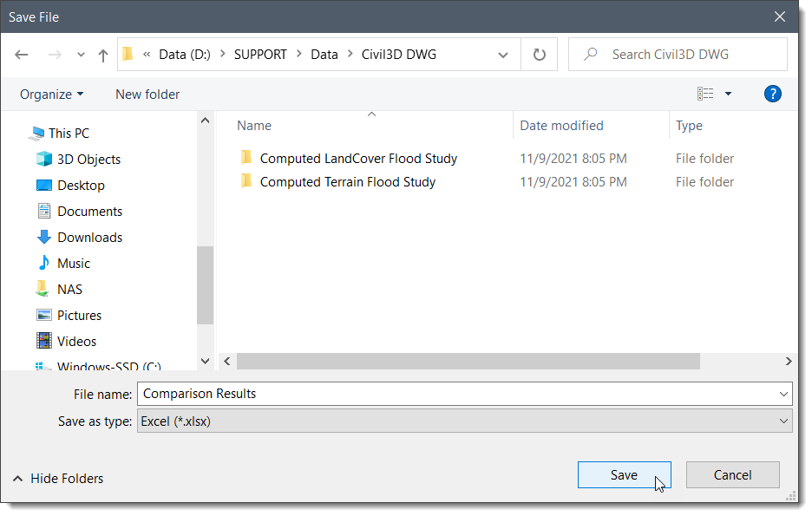Click the Pictures icon in sidebar
This screenshot has height=516, width=812.
click(44, 315)
